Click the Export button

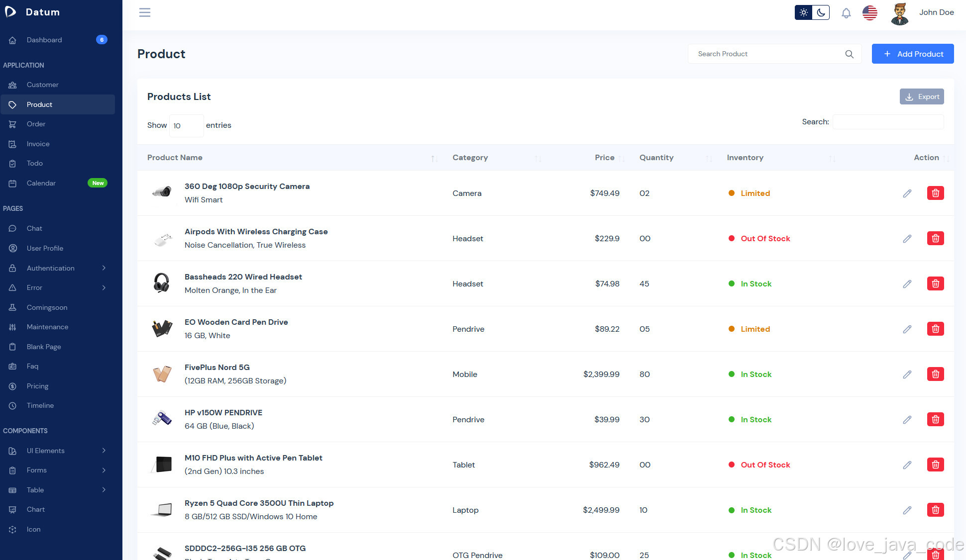(x=921, y=97)
